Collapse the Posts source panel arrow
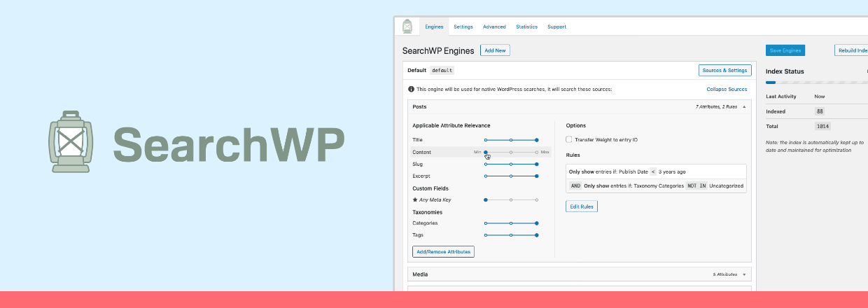 (x=744, y=107)
